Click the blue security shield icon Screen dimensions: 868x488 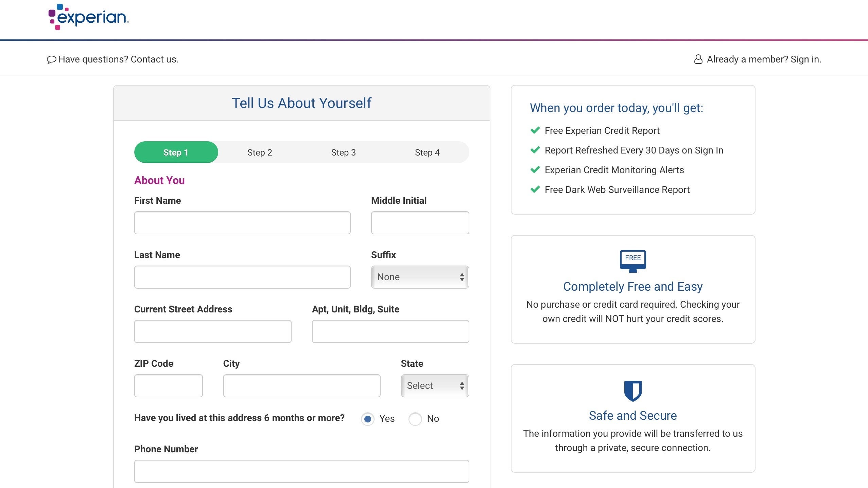coord(632,391)
